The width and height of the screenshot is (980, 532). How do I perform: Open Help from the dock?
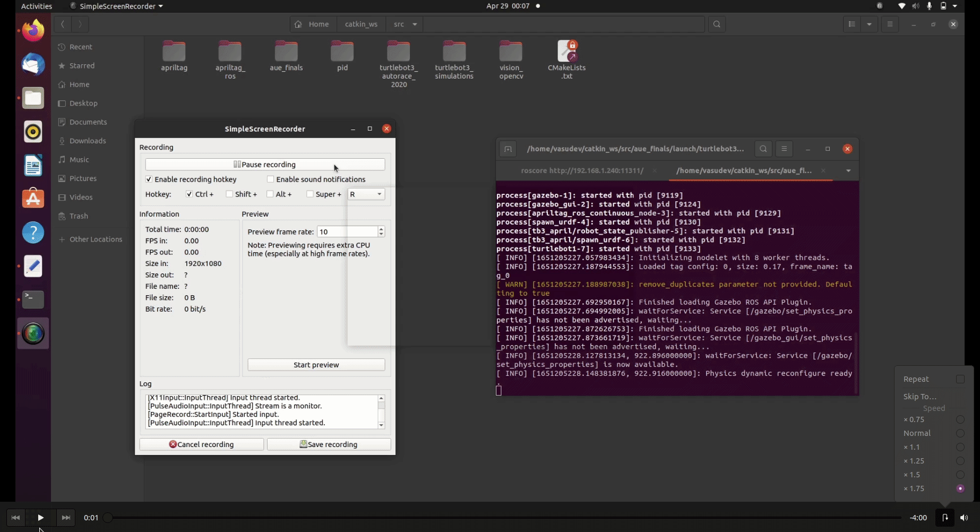click(x=33, y=233)
